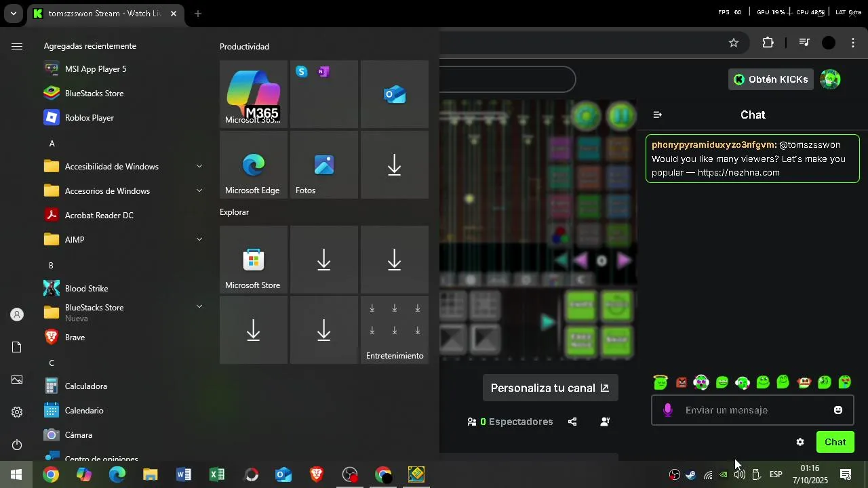Jump to letter B section header
The image size is (868, 488).
[52, 266]
